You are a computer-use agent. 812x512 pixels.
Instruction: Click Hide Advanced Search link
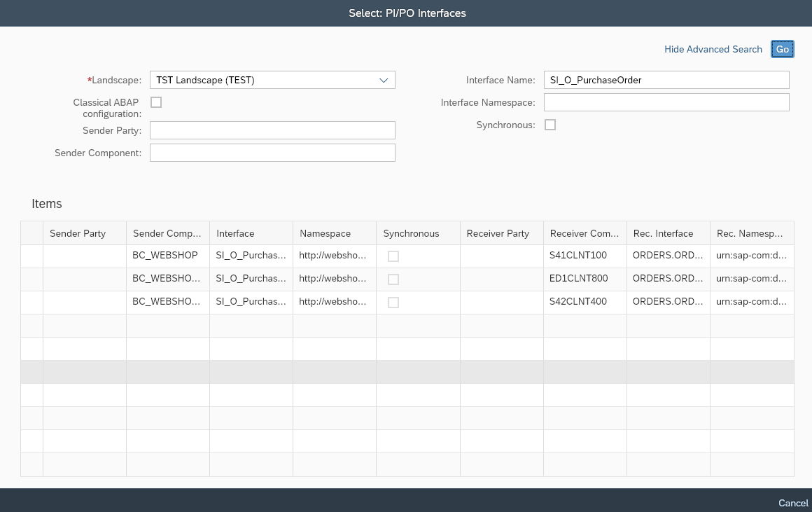tap(713, 49)
